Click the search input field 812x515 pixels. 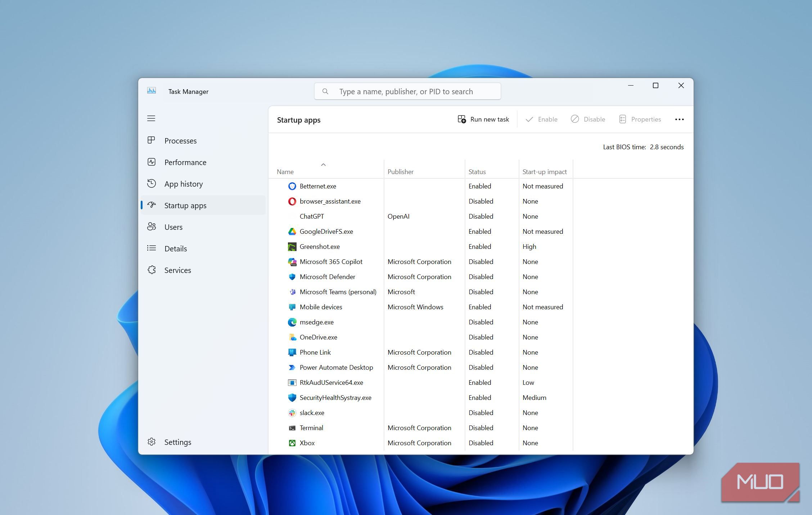pyautogui.click(x=407, y=91)
